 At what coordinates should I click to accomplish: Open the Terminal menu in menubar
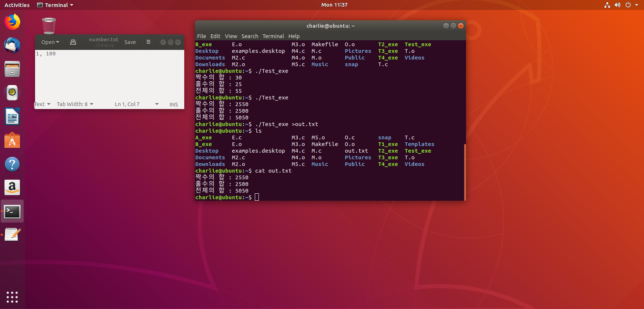[x=273, y=36]
